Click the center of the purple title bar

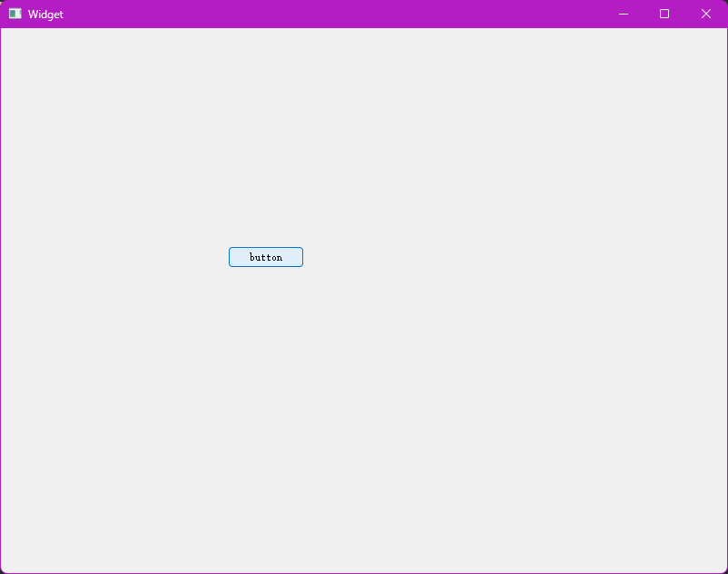(x=363, y=14)
